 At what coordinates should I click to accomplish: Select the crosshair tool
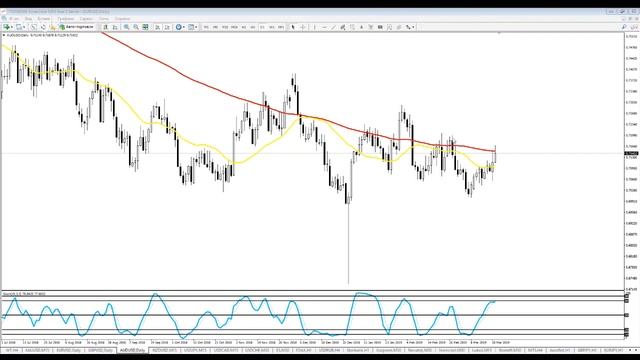pos(303,27)
